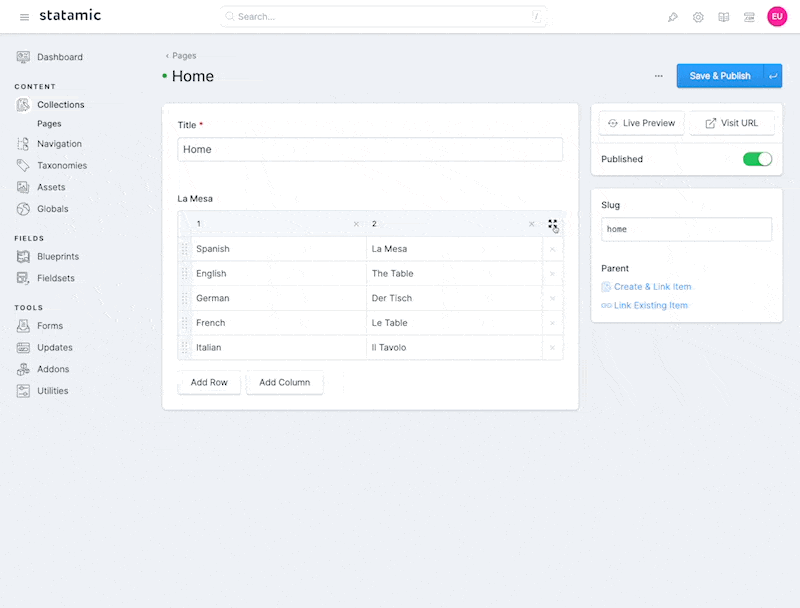The image size is (800, 608).
Task: Click the Dashboard sidebar icon
Action: click(23, 57)
